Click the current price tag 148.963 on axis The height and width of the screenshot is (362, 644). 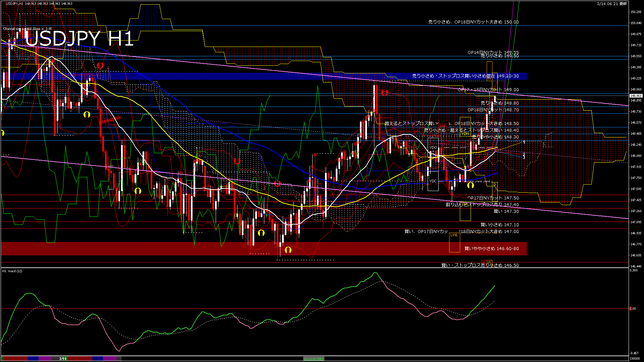[x=636, y=96]
